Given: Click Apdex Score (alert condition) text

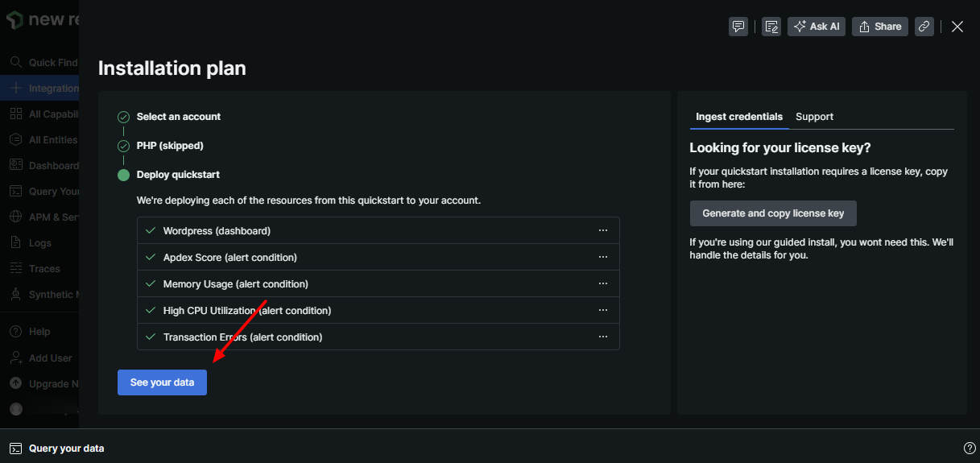Looking at the screenshot, I should coord(230,258).
